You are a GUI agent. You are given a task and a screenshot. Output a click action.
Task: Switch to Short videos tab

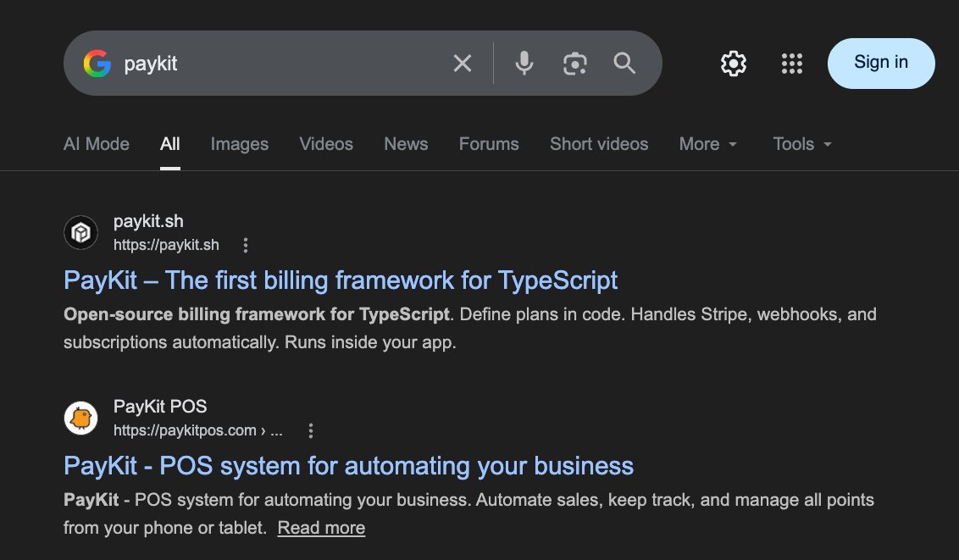point(599,144)
